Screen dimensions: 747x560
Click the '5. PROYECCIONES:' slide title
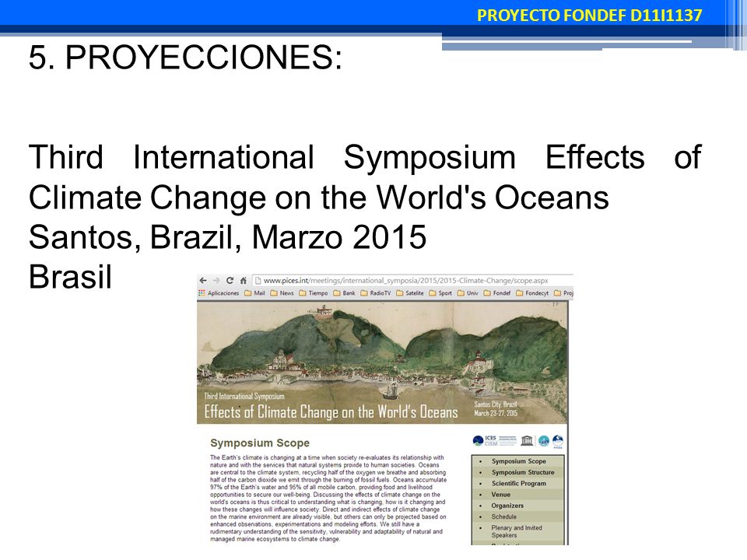click(185, 58)
